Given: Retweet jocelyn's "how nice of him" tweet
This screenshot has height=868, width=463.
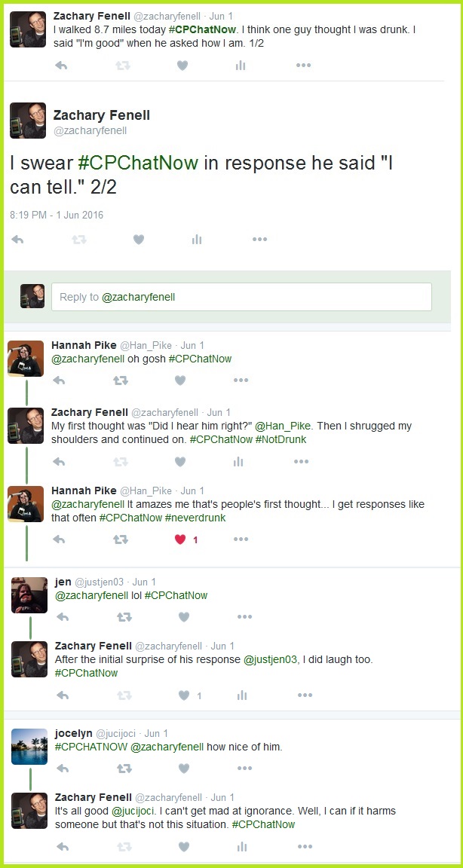Looking at the screenshot, I should coord(124,769).
